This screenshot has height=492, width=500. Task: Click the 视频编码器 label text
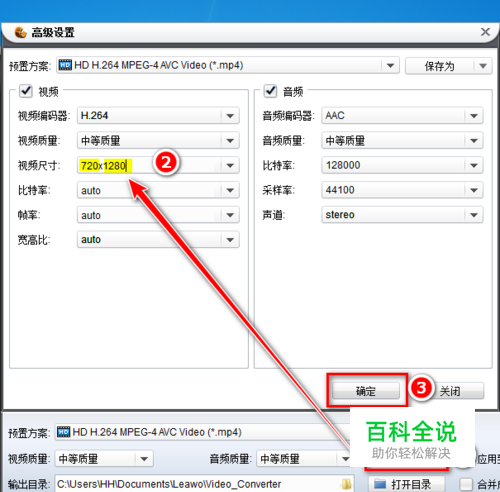(44, 116)
